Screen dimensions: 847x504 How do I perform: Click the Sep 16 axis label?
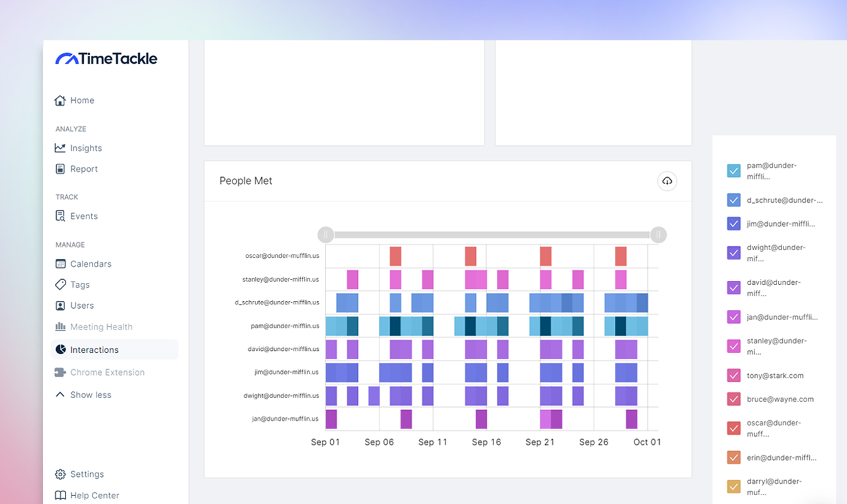click(487, 442)
